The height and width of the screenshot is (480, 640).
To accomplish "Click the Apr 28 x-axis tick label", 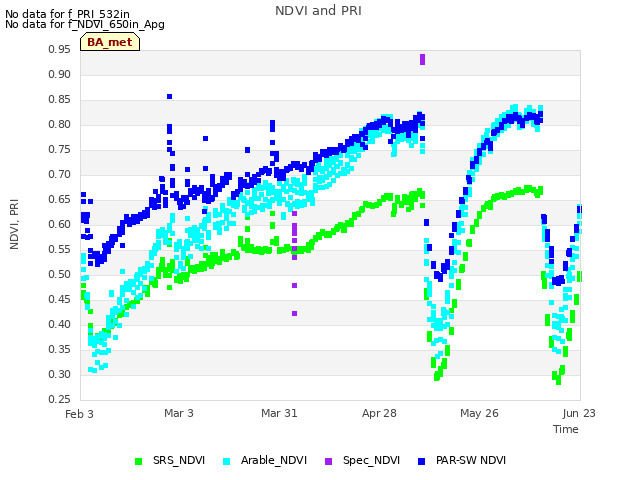I will coord(379,413).
